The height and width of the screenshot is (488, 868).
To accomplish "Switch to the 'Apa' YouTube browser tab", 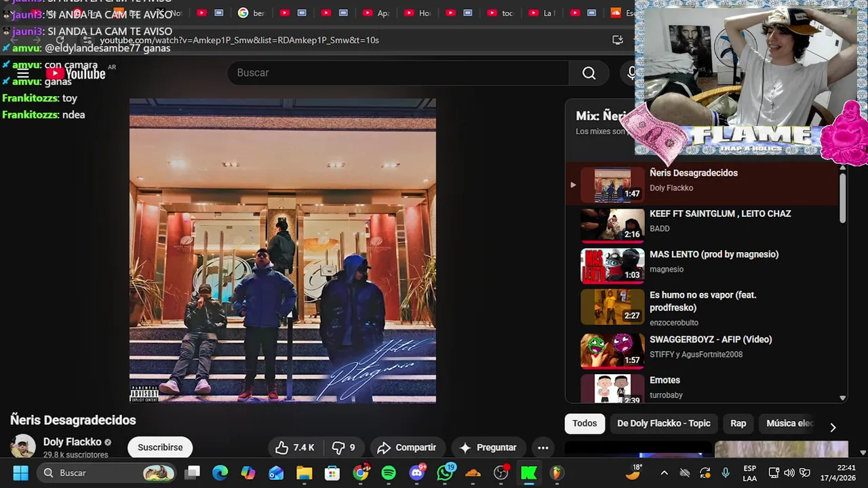I will [x=375, y=13].
